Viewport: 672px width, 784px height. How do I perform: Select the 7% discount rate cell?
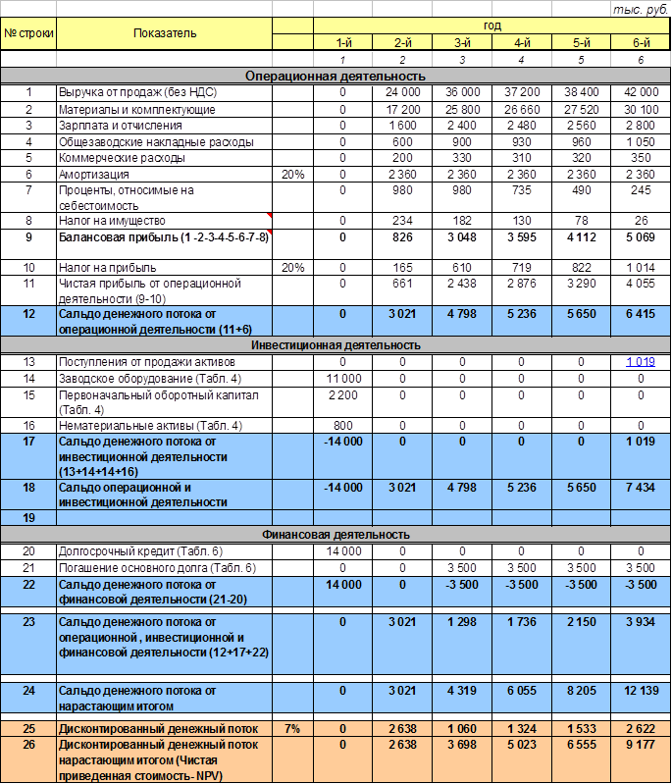coord(292,729)
